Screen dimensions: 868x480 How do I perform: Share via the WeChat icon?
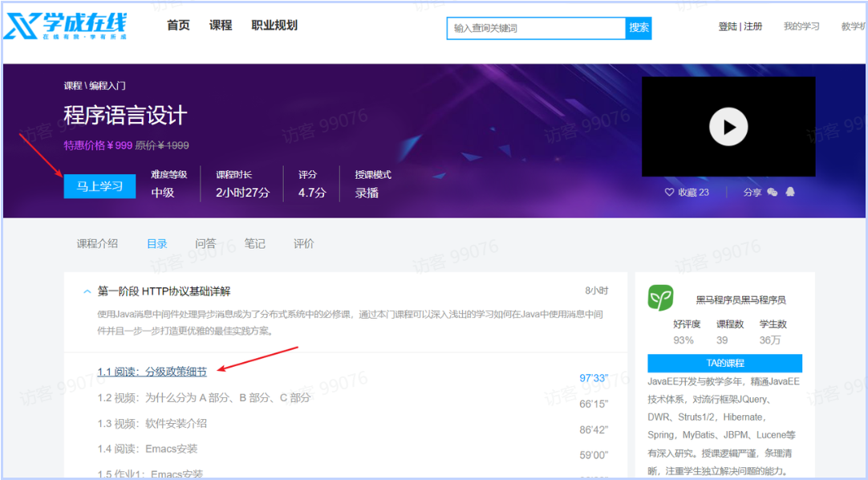pos(773,192)
